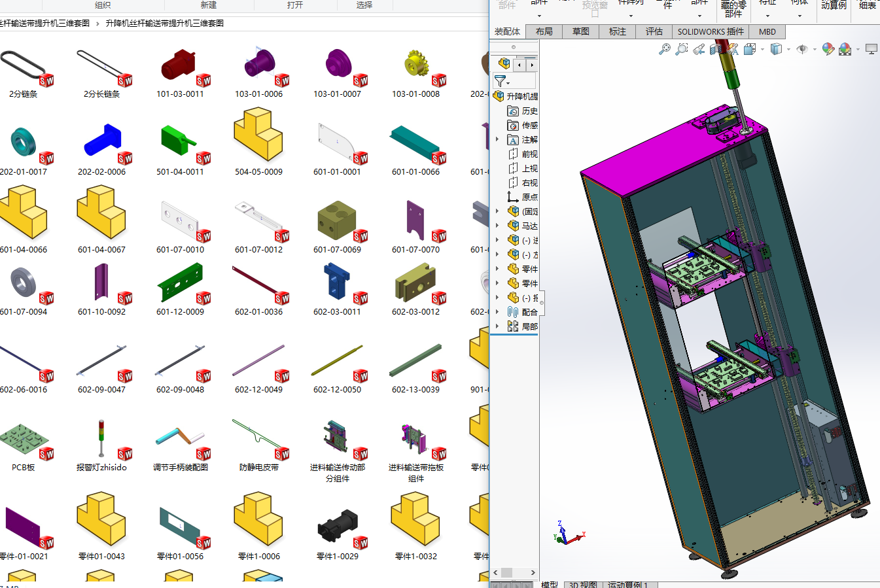Select the 602-03-0011 blue part file
The width and height of the screenshot is (880, 588).
coord(337,289)
